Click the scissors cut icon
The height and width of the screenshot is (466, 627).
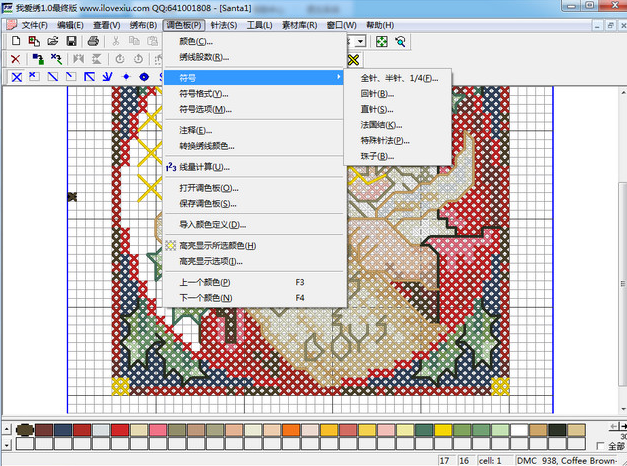[116, 41]
